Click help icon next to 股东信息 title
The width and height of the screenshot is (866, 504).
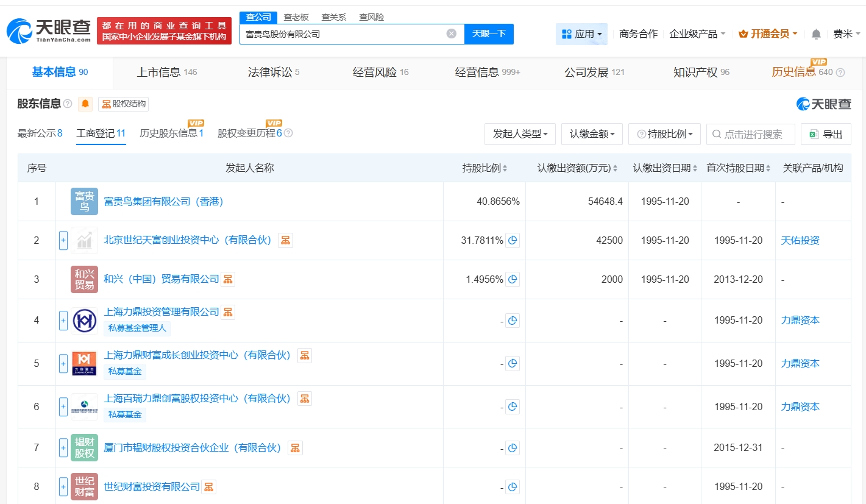(68, 104)
